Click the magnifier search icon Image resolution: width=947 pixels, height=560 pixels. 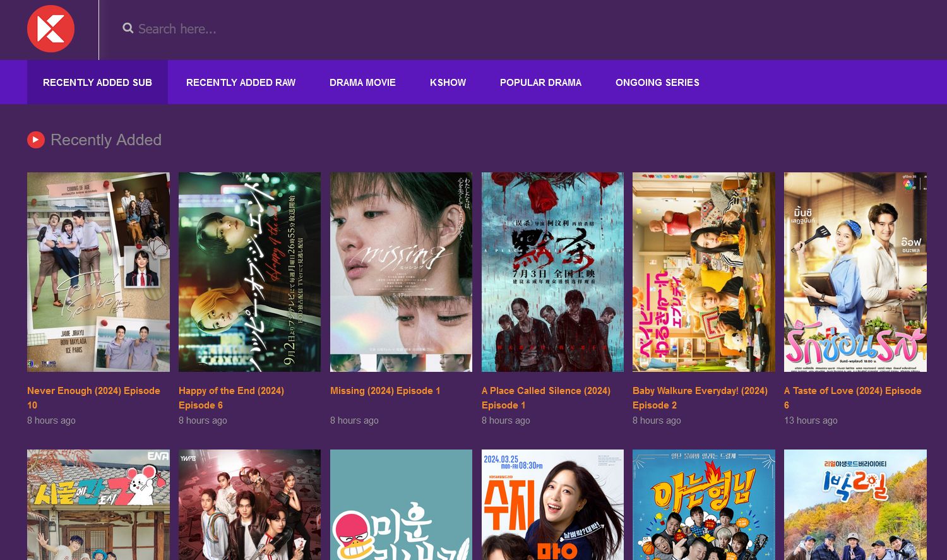(x=128, y=28)
